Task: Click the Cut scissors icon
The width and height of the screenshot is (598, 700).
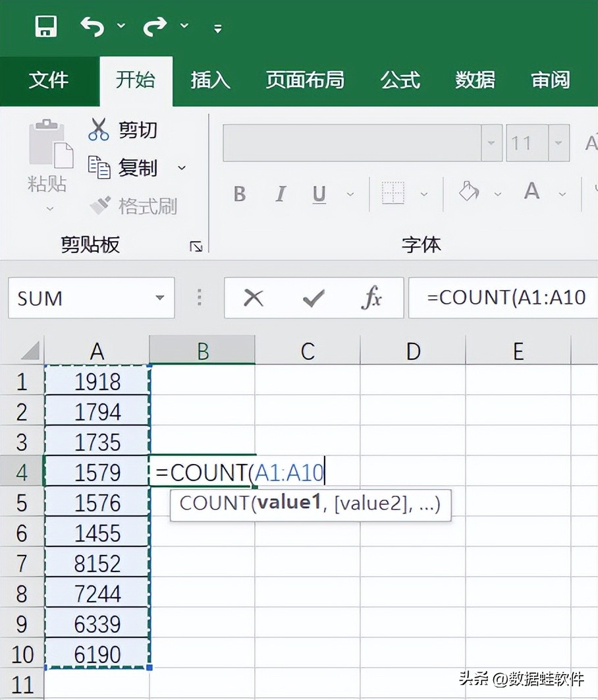Action: point(98,129)
